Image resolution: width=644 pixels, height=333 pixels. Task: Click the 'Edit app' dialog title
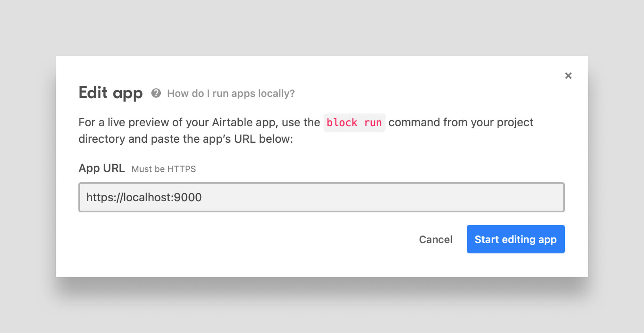coord(110,93)
